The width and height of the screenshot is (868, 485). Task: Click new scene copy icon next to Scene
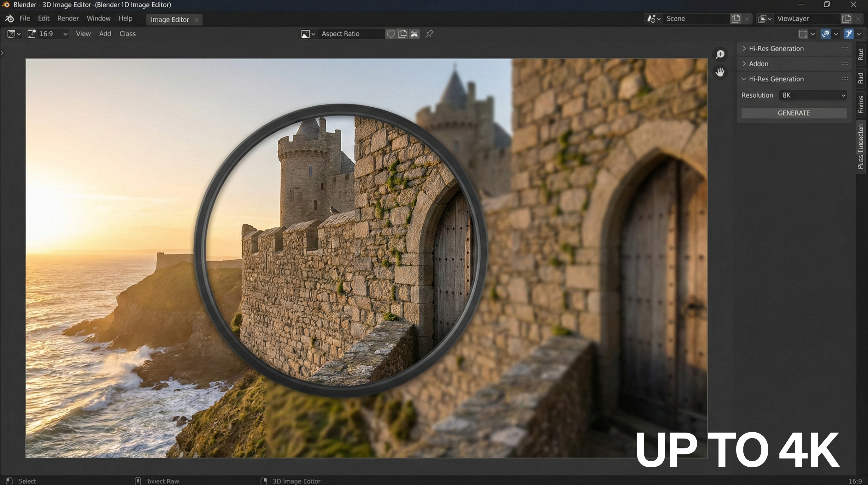tap(736, 19)
